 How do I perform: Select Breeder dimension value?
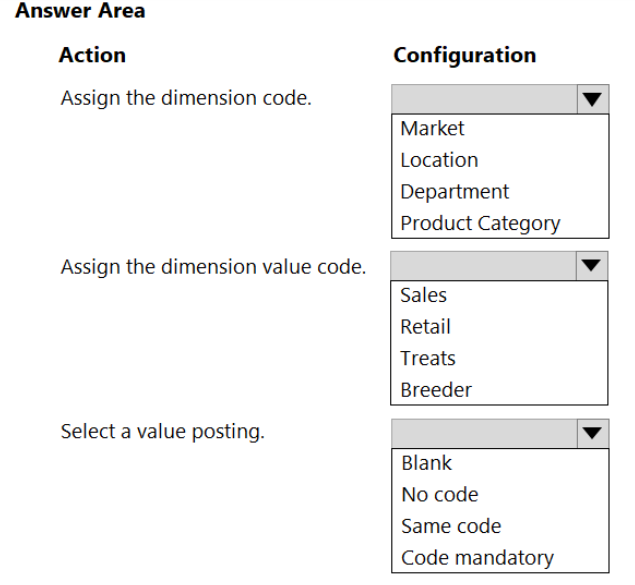tap(436, 390)
